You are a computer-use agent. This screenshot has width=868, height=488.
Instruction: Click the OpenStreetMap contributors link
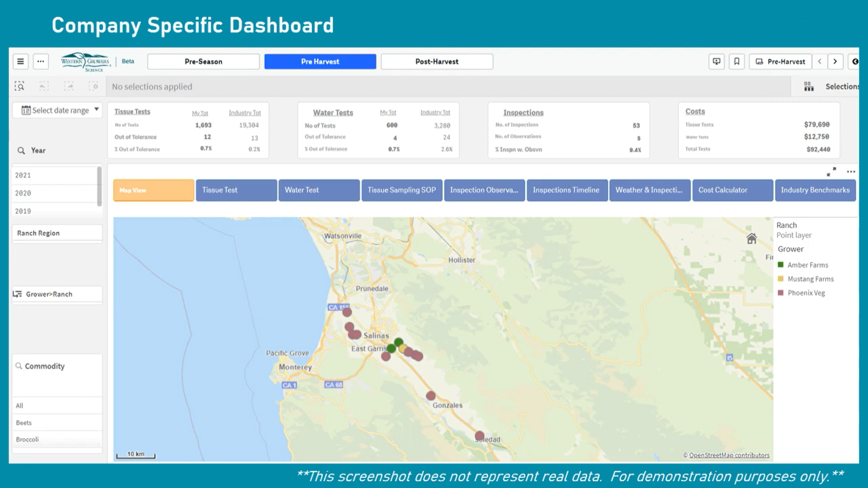729,455
